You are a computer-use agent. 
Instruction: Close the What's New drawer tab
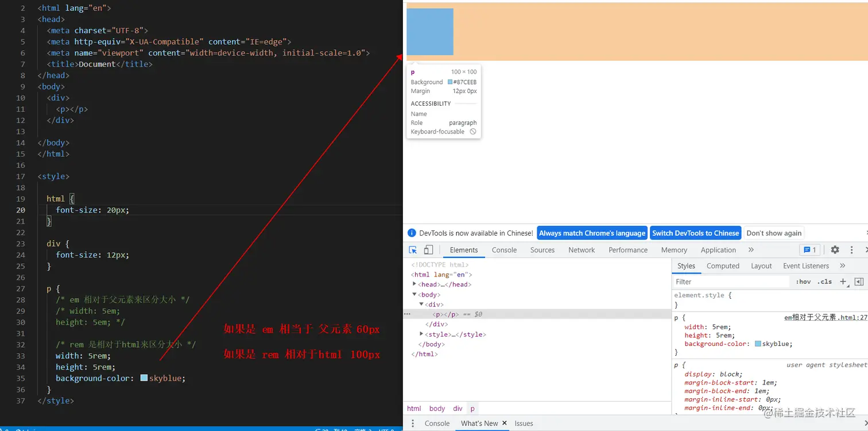click(x=505, y=423)
